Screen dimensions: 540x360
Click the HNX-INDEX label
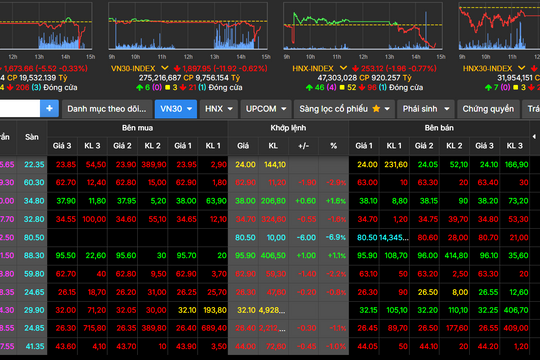click(x=313, y=68)
